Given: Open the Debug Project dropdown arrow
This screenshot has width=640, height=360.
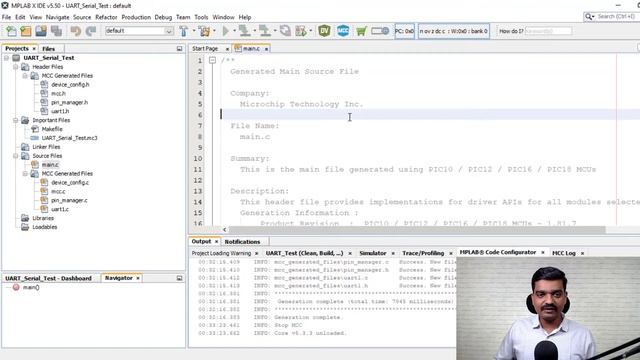Looking at the screenshot, I should point(311,31).
